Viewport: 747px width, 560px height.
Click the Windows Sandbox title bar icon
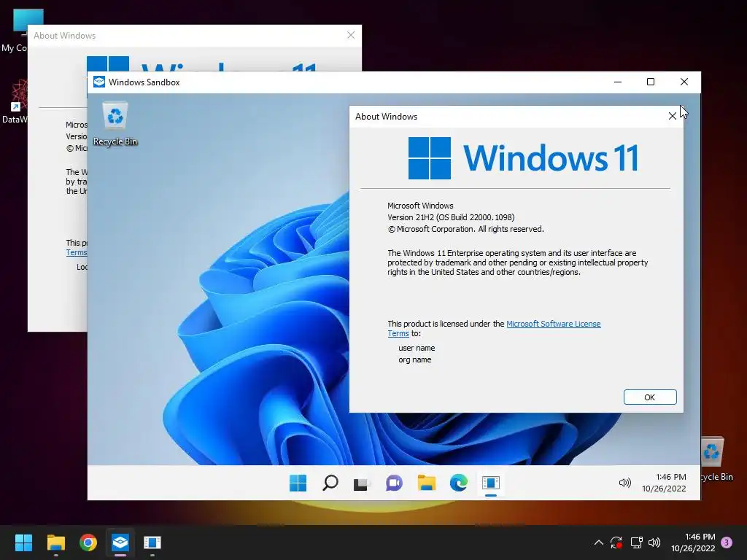point(99,82)
